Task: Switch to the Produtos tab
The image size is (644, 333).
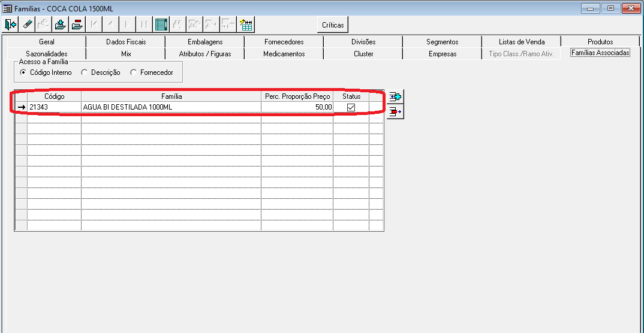Action: click(x=600, y=42)
